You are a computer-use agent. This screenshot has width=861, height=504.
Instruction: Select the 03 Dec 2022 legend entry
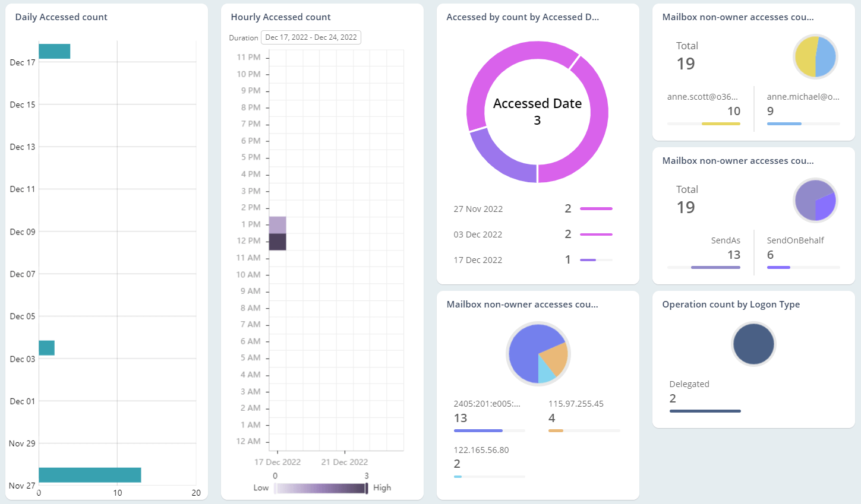[478, 234]
